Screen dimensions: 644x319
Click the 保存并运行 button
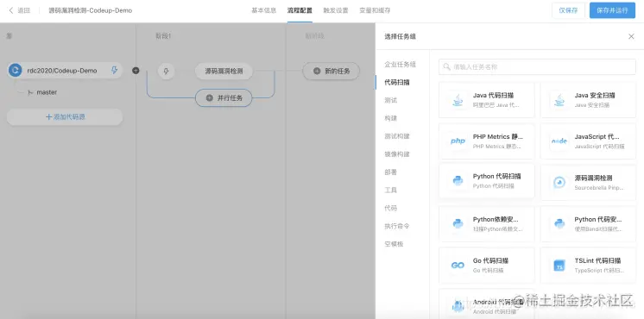tap(612, 10)
